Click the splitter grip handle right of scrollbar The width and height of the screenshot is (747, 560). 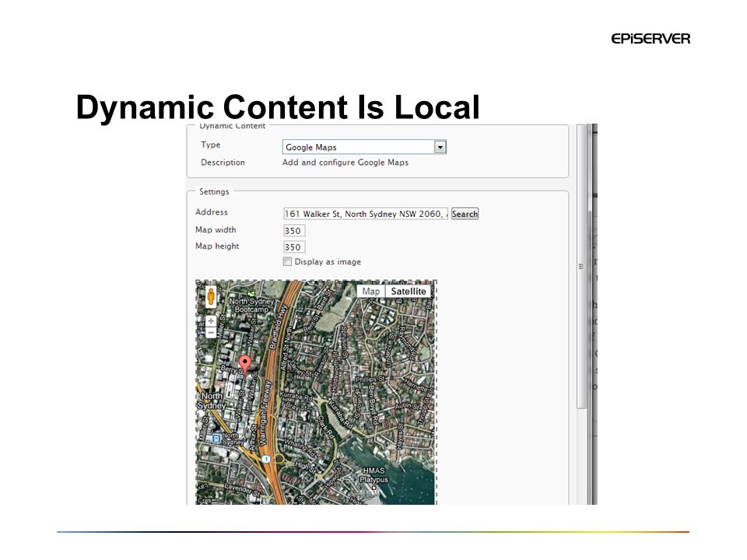581,267
